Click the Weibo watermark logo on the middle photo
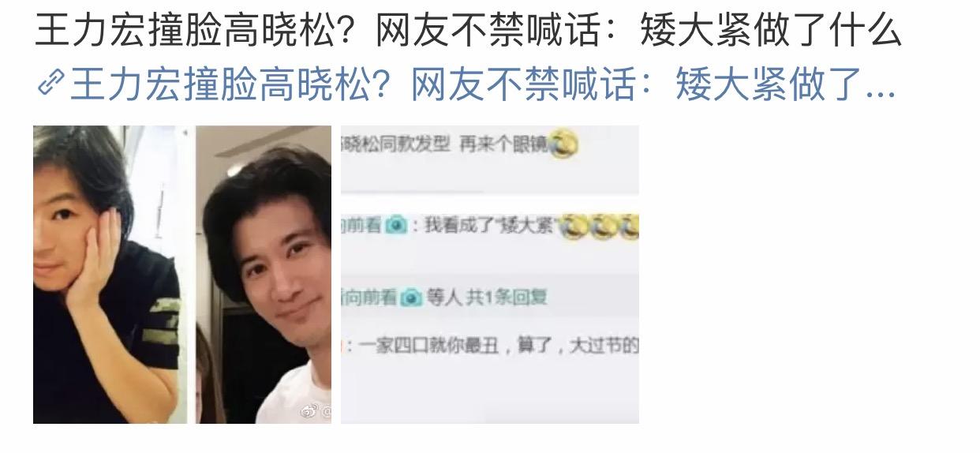This screenshot has height=453, width=980. click(x=309, y=411)
